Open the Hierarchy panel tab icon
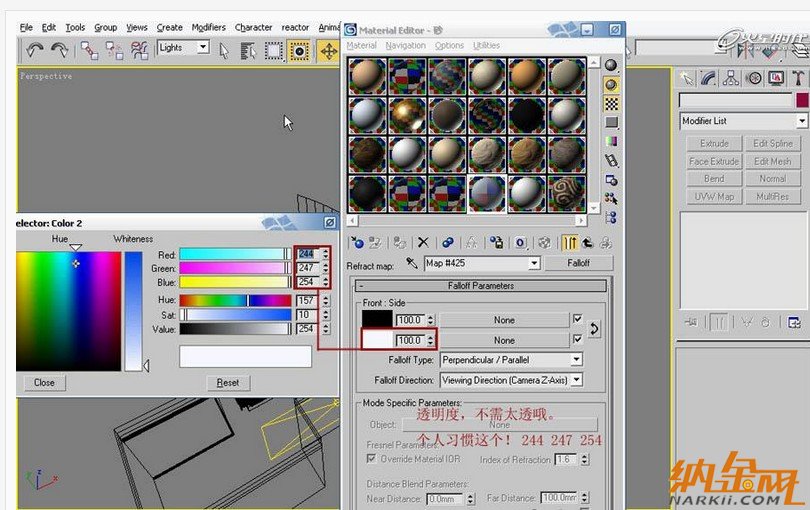The height and width of the screenshot is (510, 810). click(731, 78)
